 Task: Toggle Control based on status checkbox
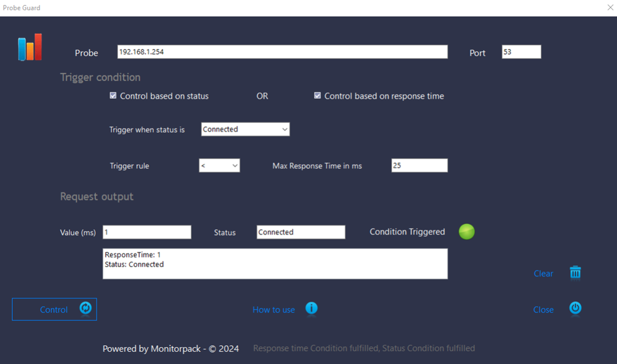[113, 96]
